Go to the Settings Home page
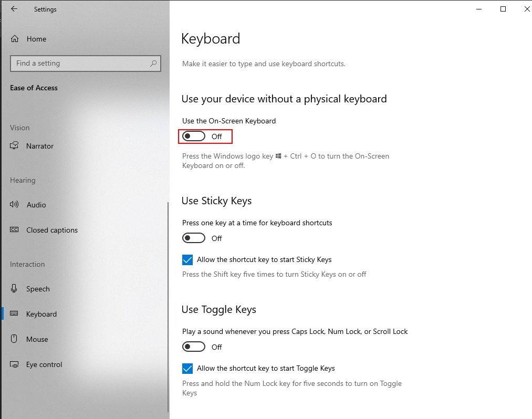The height and width of the screenshot is (419, 532). 36,38
